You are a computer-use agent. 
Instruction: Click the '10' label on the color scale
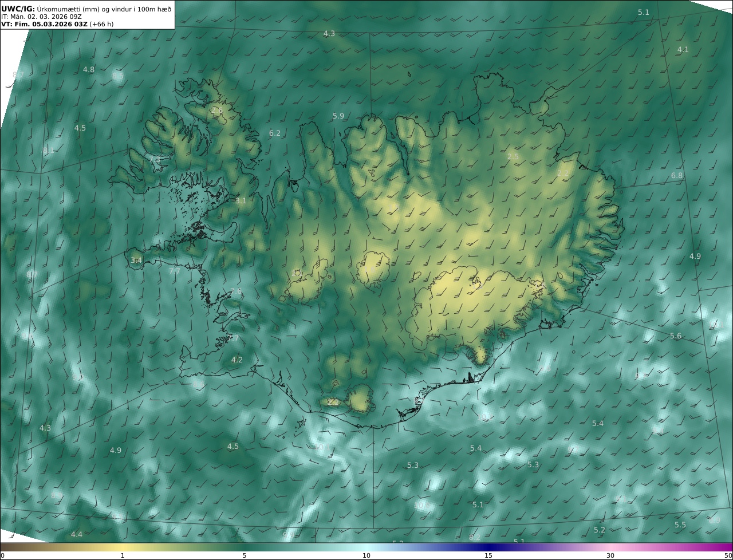[x=366, y=555]
